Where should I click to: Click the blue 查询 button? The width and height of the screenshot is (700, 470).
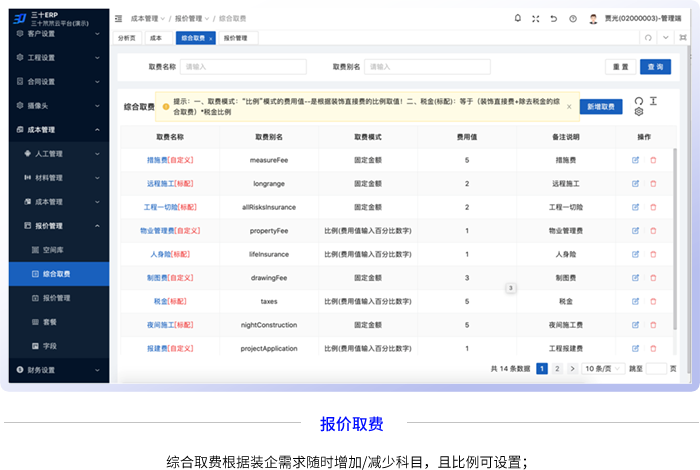(x=655, y=67)
